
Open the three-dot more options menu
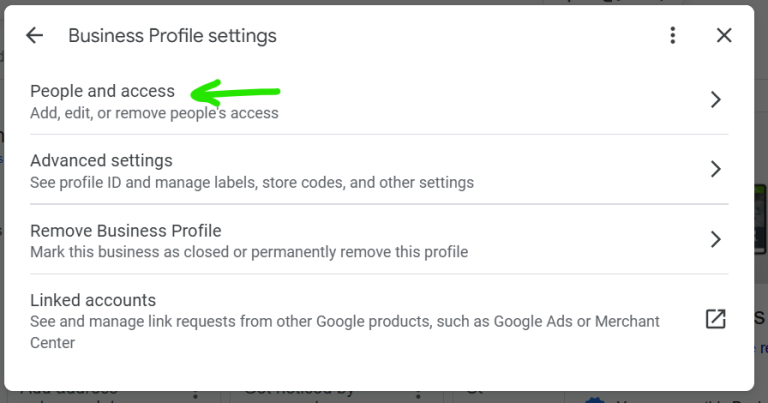[673, 36]
